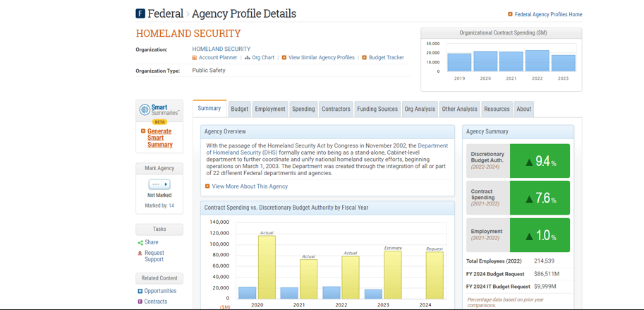This screenshot has width=644, height=310.
Task: Click the 2024 yellow Request budget bar
Action: point(435,275)
